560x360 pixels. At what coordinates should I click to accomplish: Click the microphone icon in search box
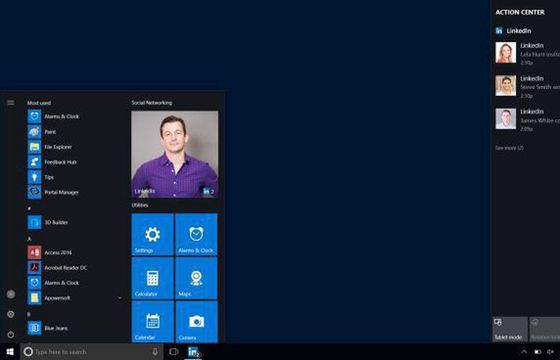click(155, 352)
